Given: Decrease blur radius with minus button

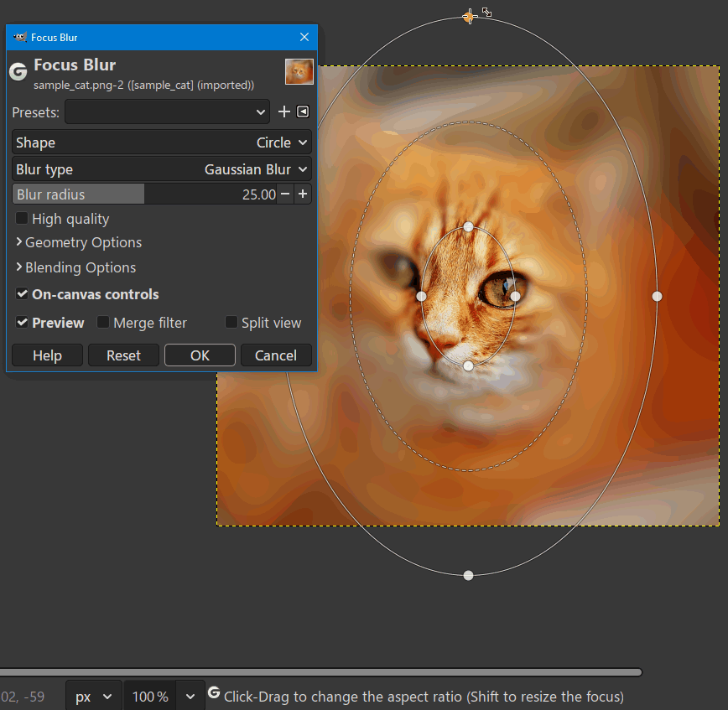Looking at the screenshot, I should point(285,194).
